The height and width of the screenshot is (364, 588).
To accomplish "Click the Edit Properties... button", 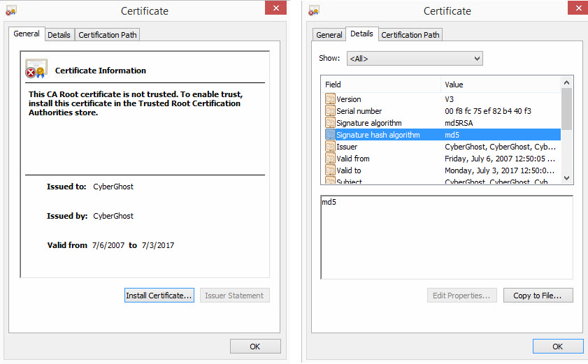I will point(461,296).
